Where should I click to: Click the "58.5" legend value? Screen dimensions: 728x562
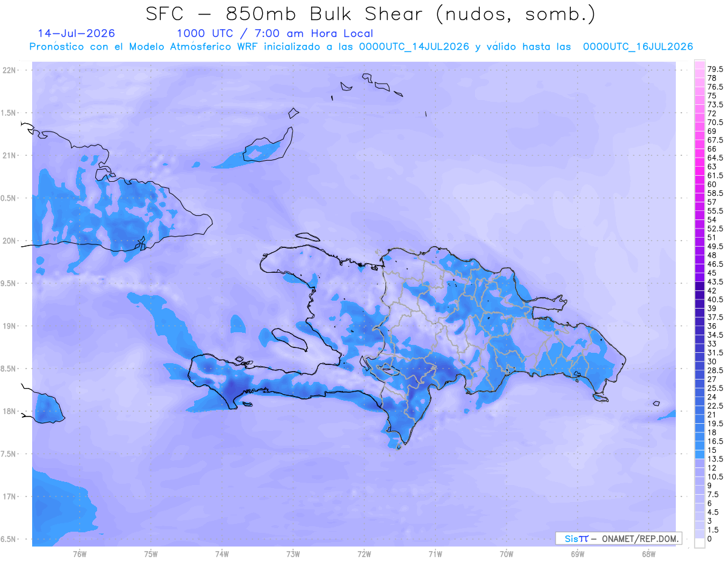point(715,193)
